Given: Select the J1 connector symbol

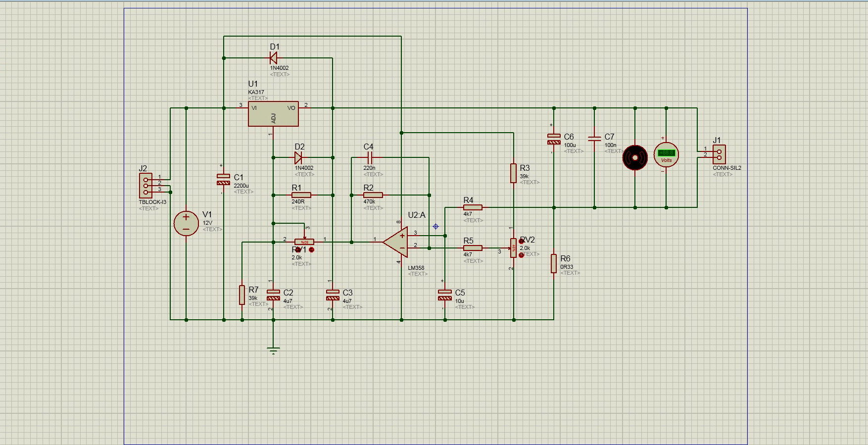Looking at the screenshot, I should coord(719,154).
